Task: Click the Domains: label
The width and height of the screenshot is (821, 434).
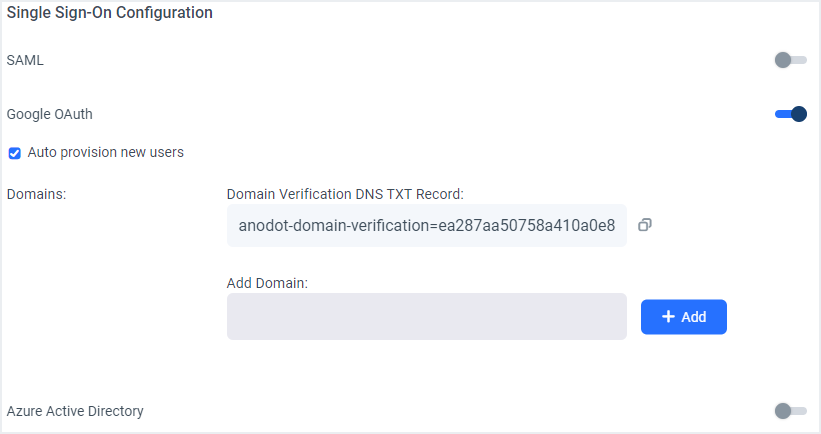Action: 37,194
